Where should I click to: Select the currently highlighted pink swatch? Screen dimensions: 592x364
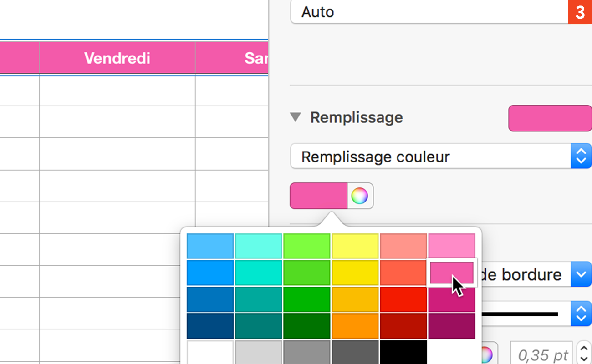point(452,272)
